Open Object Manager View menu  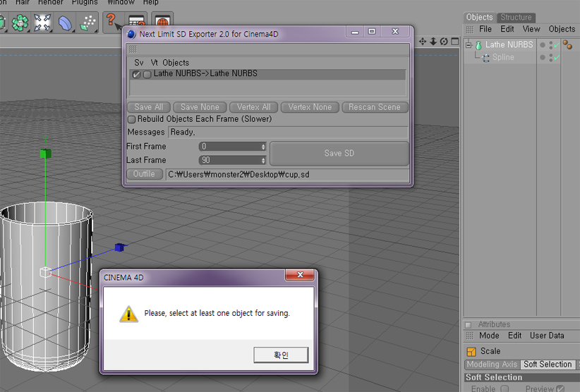tap(531, 29)
